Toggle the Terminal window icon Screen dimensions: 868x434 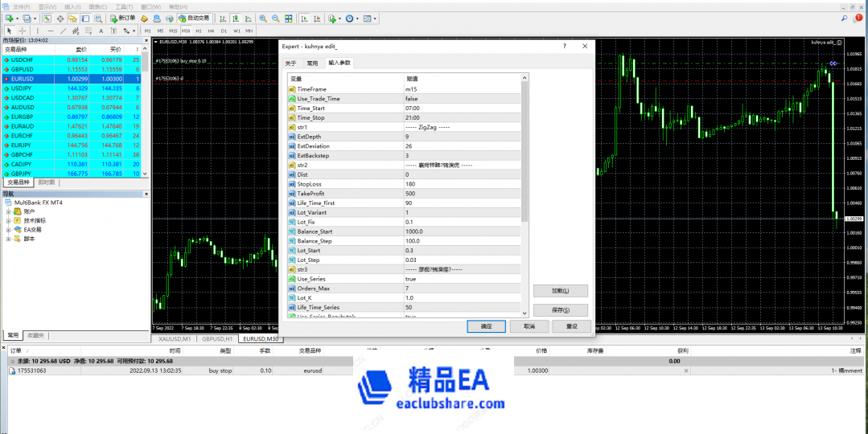pyautogui.click(x=85, y=18)
